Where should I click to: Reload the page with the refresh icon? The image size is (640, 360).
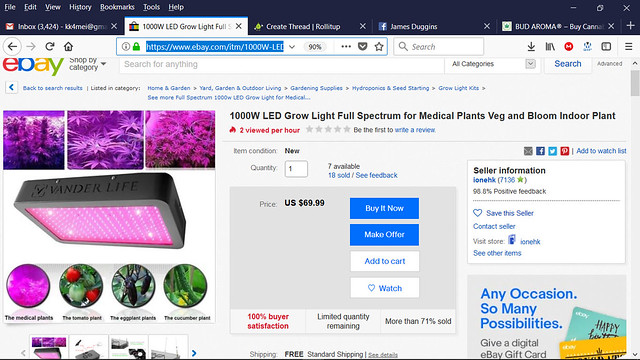point(50,47)
